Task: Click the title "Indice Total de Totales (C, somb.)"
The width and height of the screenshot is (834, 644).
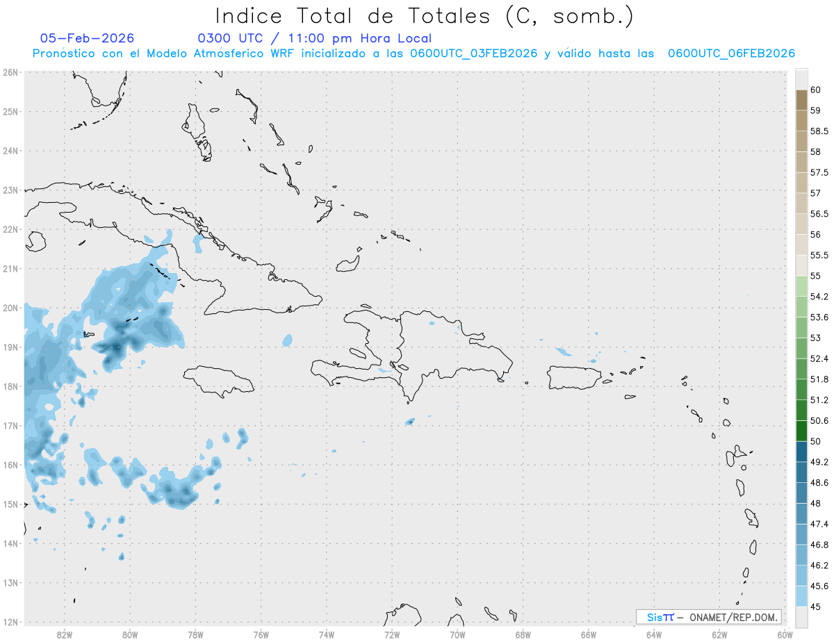Action: pyautogui.click(x=424, y=16)
